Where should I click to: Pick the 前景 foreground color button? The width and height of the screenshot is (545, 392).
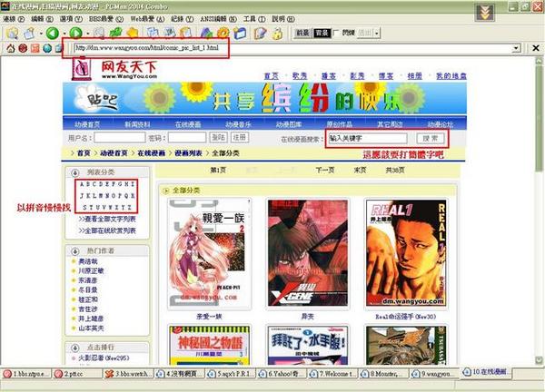pos(302,33)
